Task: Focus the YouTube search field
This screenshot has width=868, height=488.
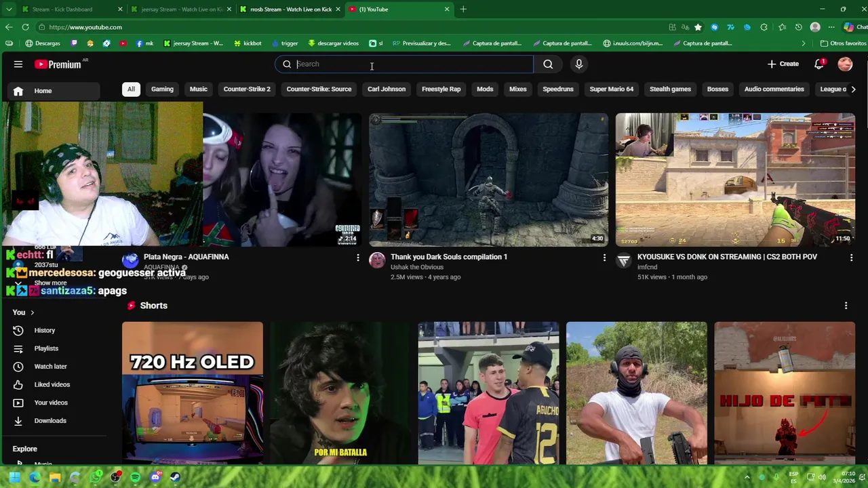Action: click(404, 64)
